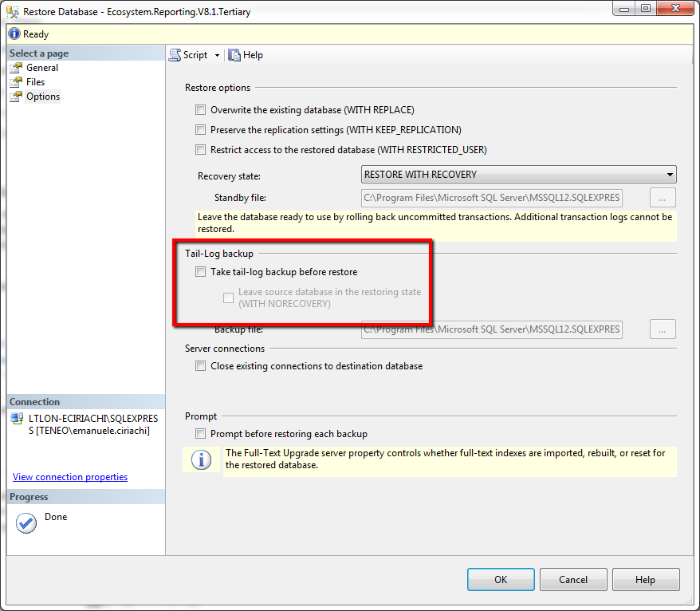Click the Standby file path field
Screen dimensions: 700x611
tap(492, 198)
